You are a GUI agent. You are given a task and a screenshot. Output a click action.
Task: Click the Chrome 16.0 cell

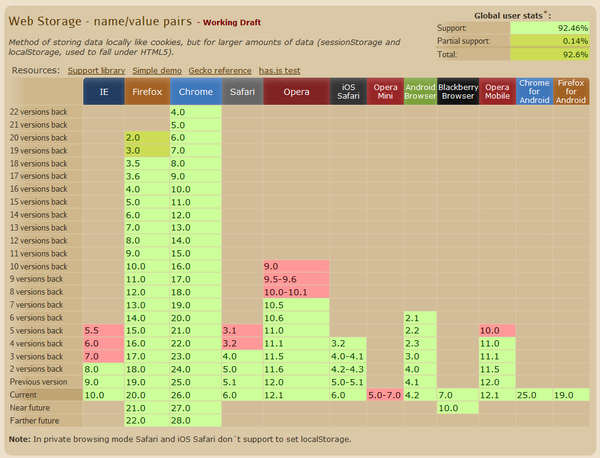(196, 266)
